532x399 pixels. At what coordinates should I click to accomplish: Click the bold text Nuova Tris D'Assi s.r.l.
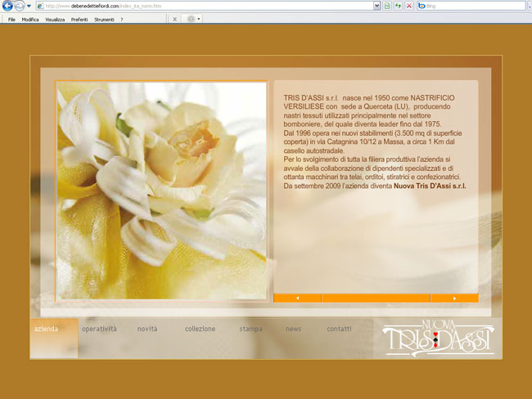coord(430,186)
